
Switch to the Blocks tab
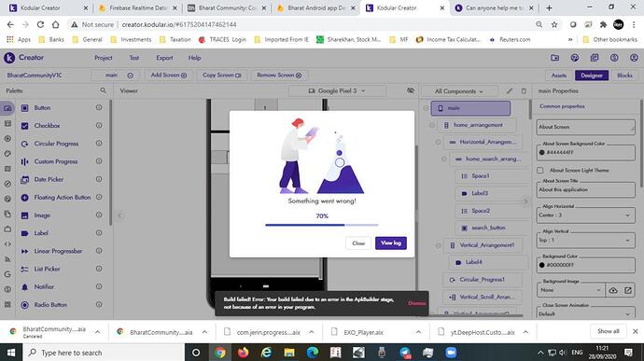[x=624, y=76]
